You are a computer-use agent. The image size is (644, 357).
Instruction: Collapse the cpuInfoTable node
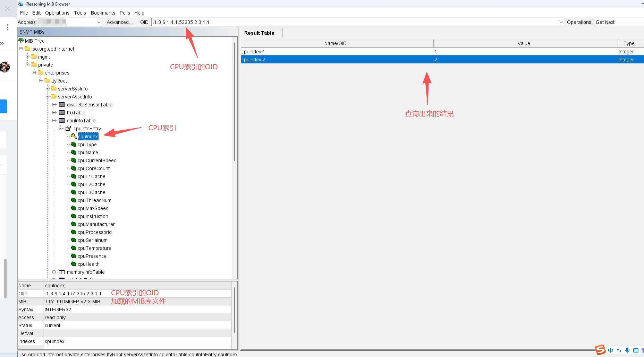(54, 120)
